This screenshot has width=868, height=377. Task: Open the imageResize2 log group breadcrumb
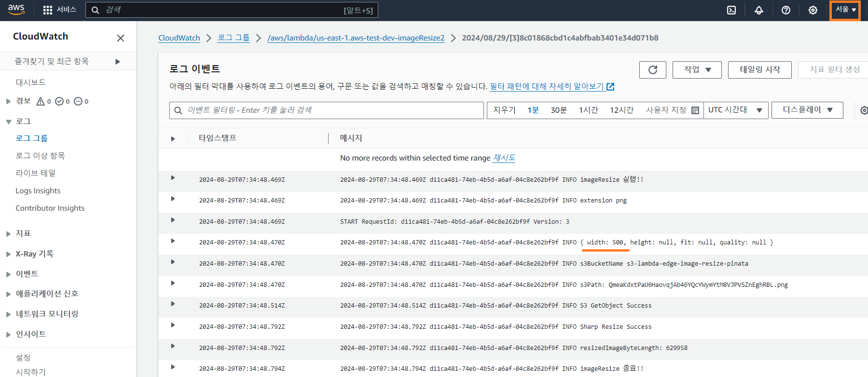(x=356, y=38)
